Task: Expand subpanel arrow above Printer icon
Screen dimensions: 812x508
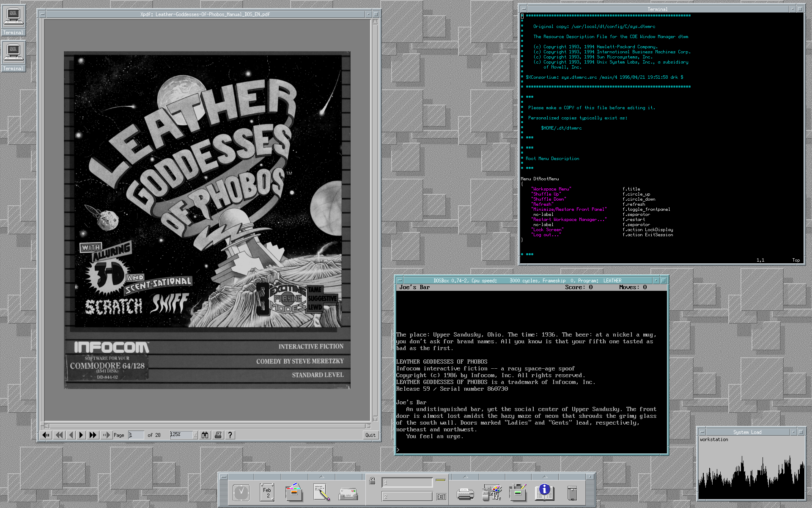Action: 466,477
